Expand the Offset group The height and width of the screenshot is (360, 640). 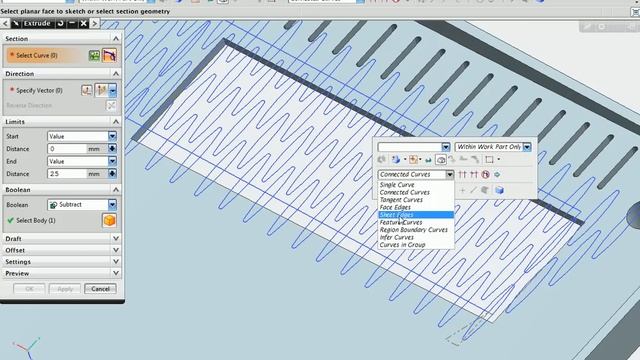click(x=116, y=250)
